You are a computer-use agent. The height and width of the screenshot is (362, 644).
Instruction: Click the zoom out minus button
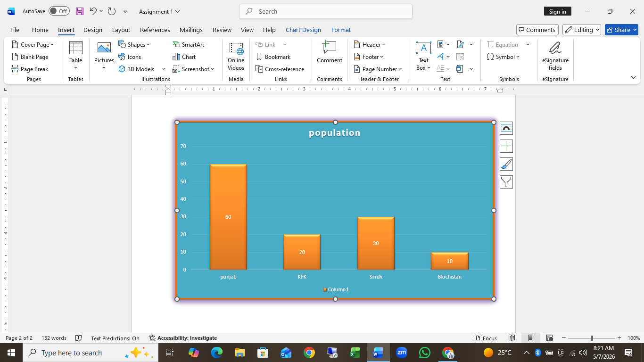pyautogui.click(x=564, y=338)
